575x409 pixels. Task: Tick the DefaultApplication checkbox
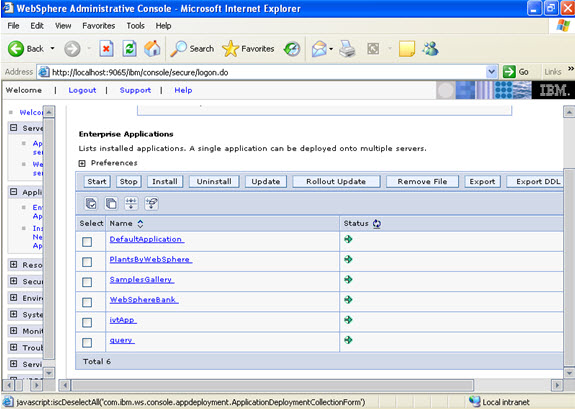click(x=87, y=242)
